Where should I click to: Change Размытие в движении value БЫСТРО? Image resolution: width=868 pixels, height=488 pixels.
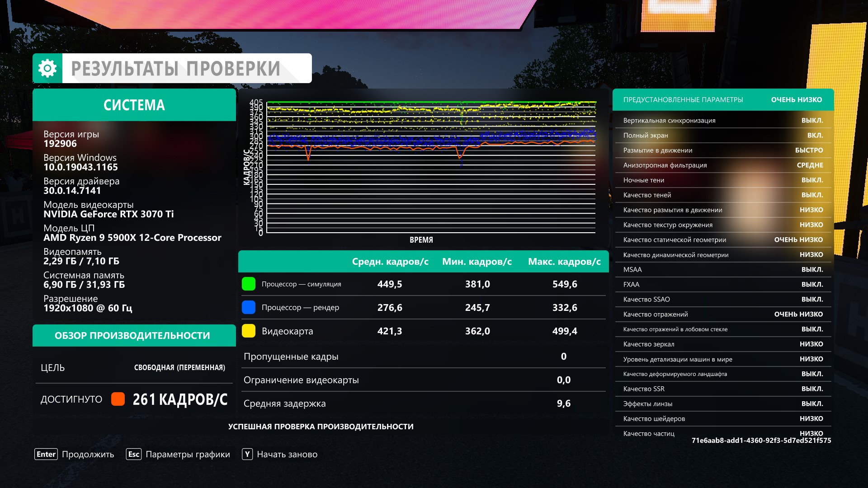coord(809,150)
